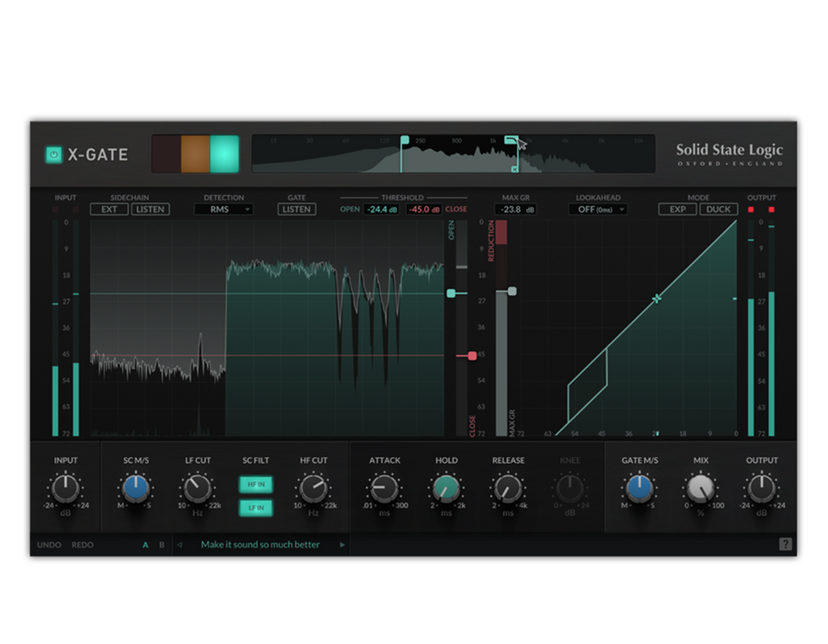The height and width of the screenshot is (644, 828).
Task: Go to next preset arrow
Action: [342, 545]
